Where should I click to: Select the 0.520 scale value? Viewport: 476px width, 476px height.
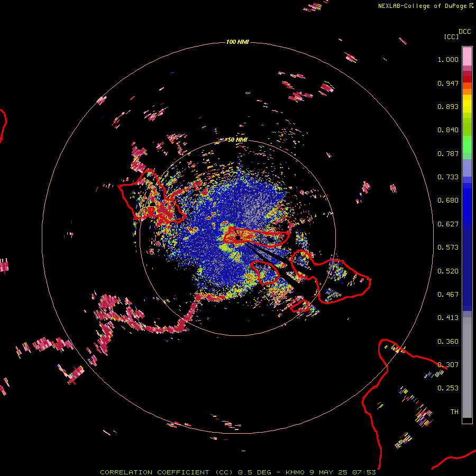448,271
